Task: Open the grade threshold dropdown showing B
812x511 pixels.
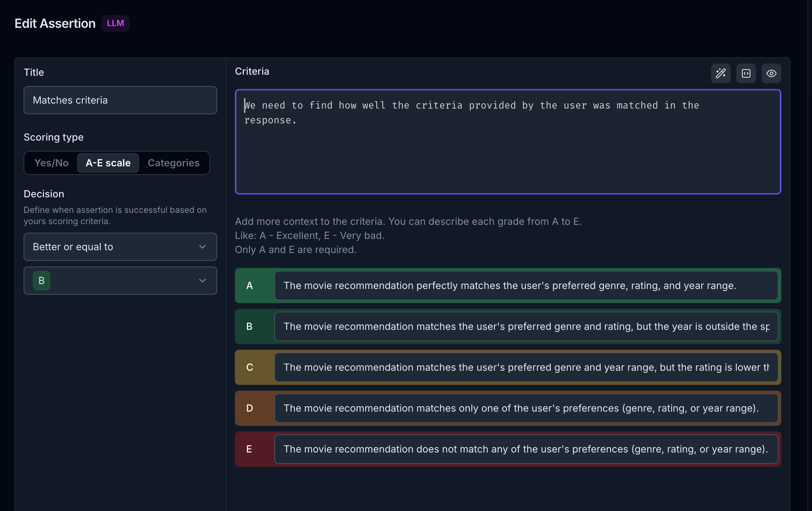Action: [120, 281]
